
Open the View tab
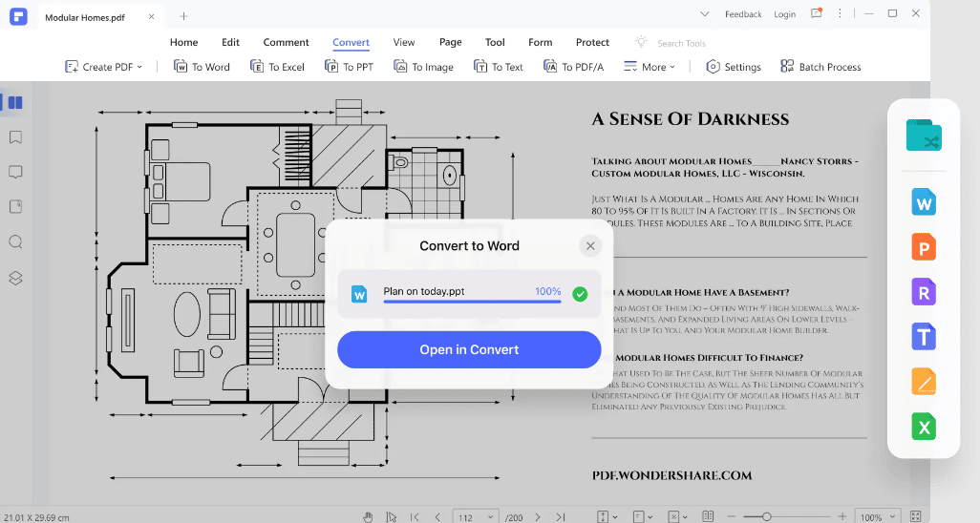click(x=404, y=42)
